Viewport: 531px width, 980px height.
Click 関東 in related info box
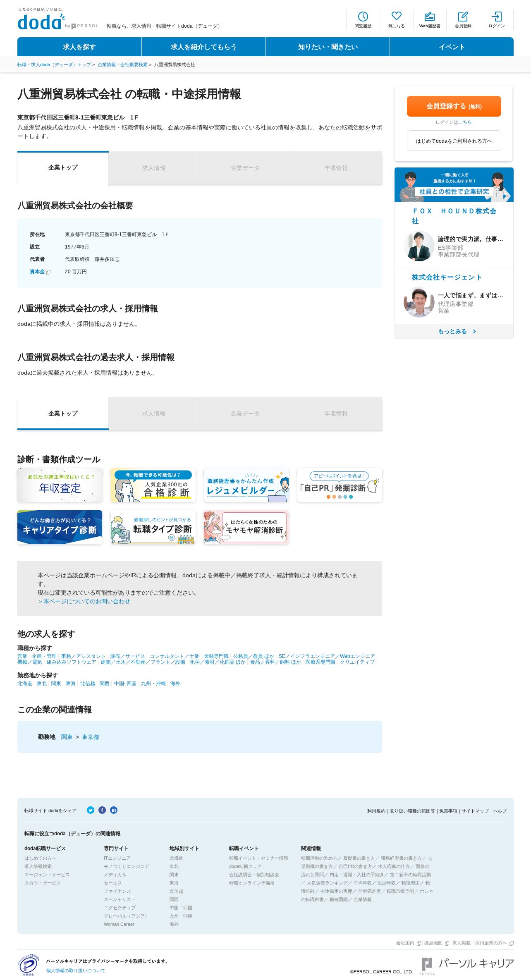click(x=67, y=737)
